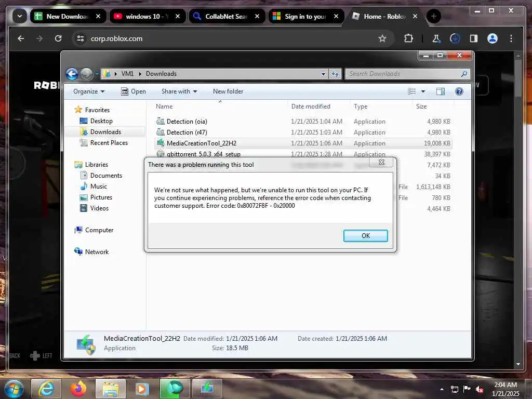
Task: Open the view options dropdown arrow
Action: [423, 91]
